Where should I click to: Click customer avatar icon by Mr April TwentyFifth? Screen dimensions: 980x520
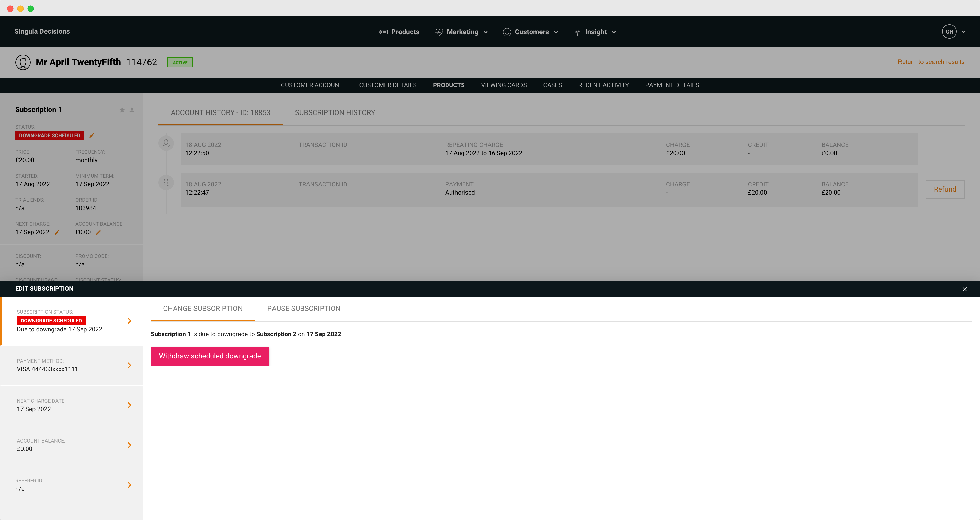pos(23,62)
